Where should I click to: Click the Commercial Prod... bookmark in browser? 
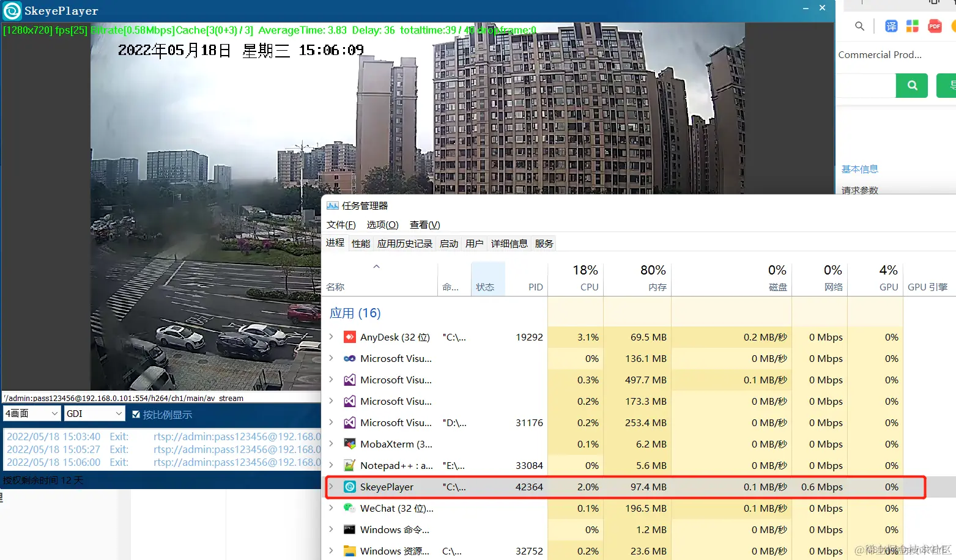click(880, 54)
